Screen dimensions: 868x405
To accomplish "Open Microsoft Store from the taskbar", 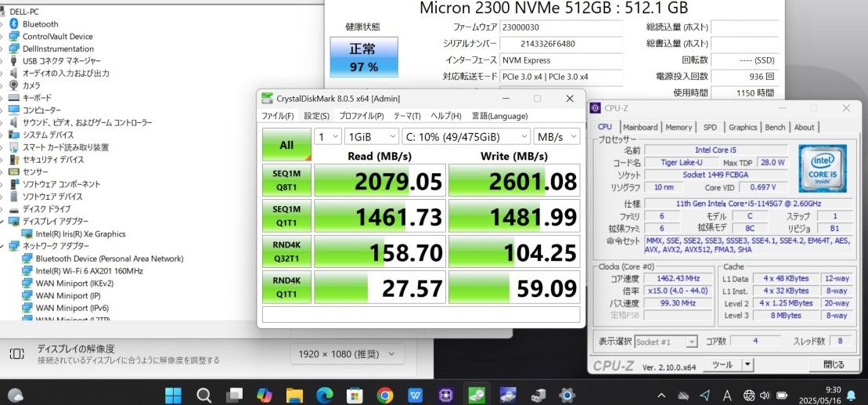I will click(355, 395).
